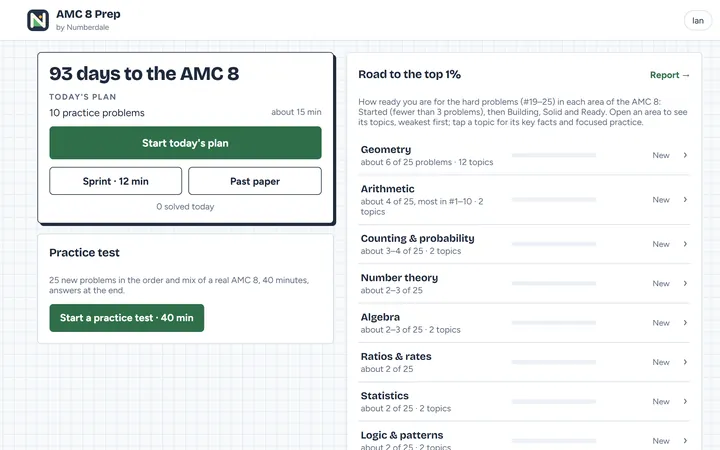The image size is (720, 450).
Task: Start the Sprint 12 min session
Action: [116, 181]
